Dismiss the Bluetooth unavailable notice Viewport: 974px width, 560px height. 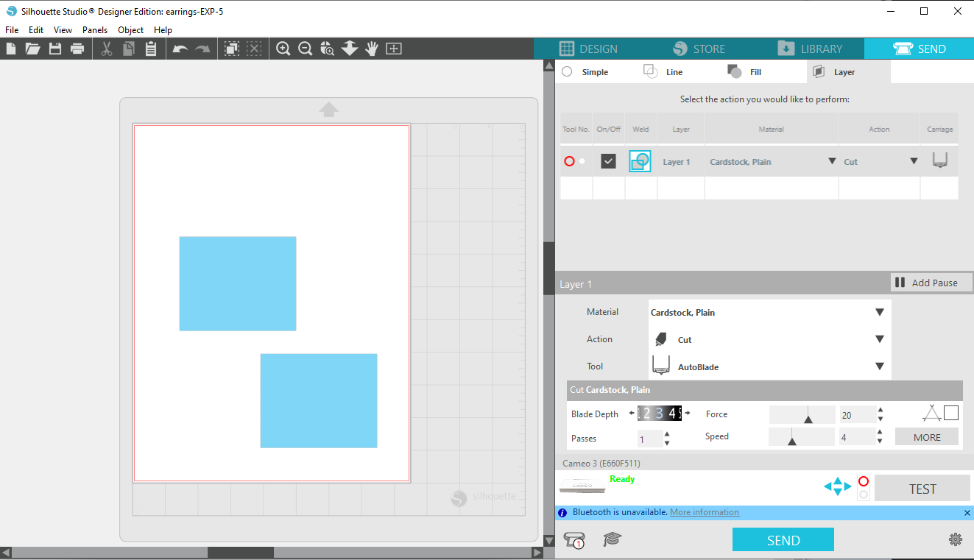click(x=967, y=513)
